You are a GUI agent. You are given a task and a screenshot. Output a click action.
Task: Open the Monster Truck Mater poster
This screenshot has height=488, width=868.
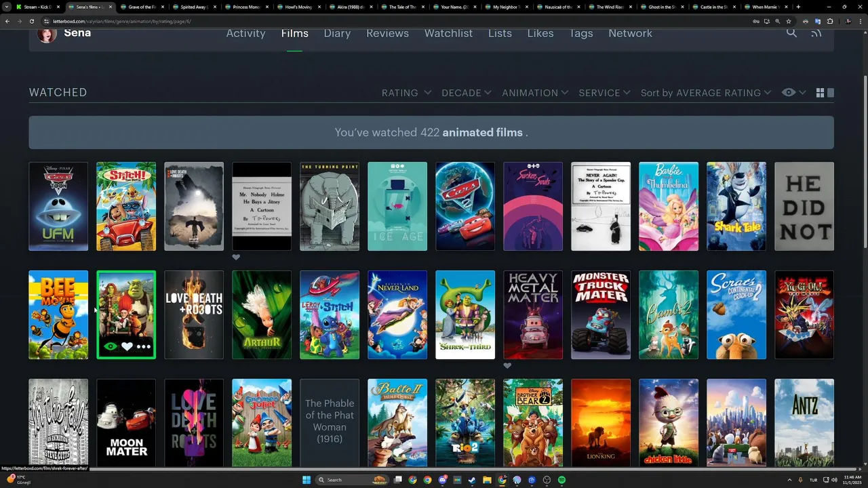click(x=601, y=314)
